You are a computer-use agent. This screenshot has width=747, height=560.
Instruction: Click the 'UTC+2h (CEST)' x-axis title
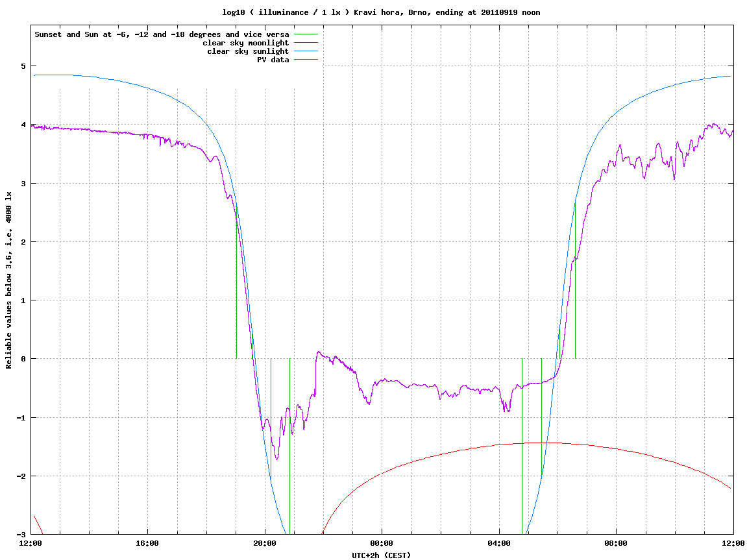381,555
